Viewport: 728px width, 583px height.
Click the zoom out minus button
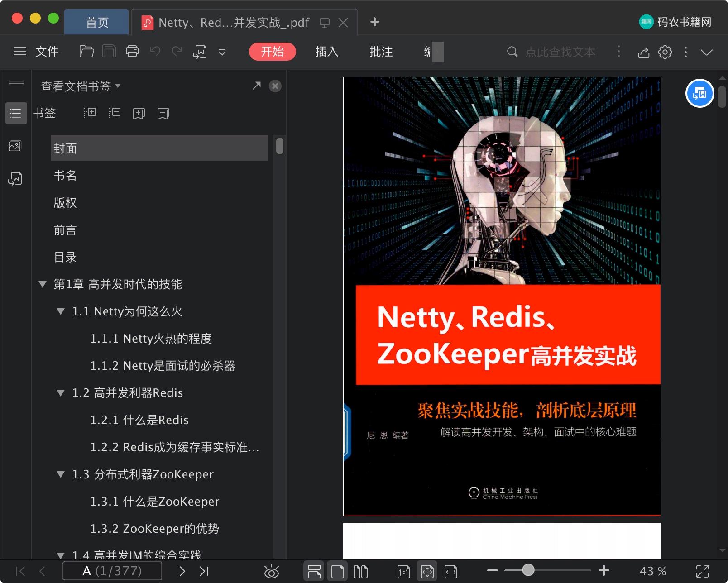(493, 571)
